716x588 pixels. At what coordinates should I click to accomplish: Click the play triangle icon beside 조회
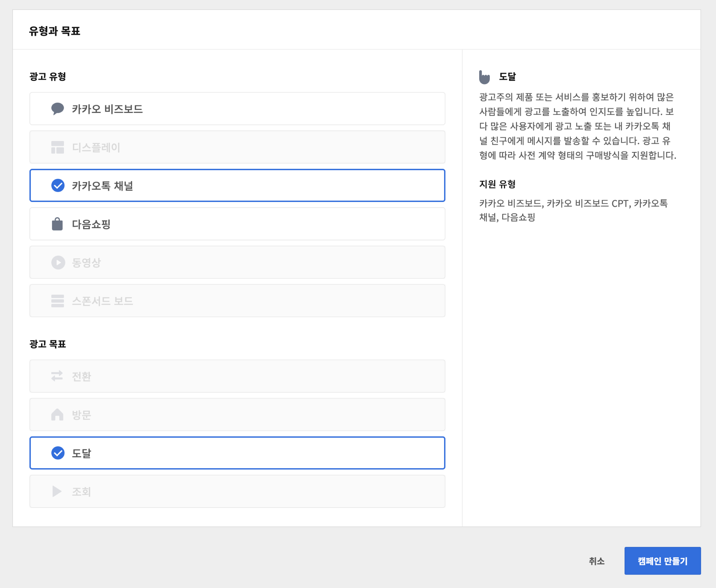57,491
